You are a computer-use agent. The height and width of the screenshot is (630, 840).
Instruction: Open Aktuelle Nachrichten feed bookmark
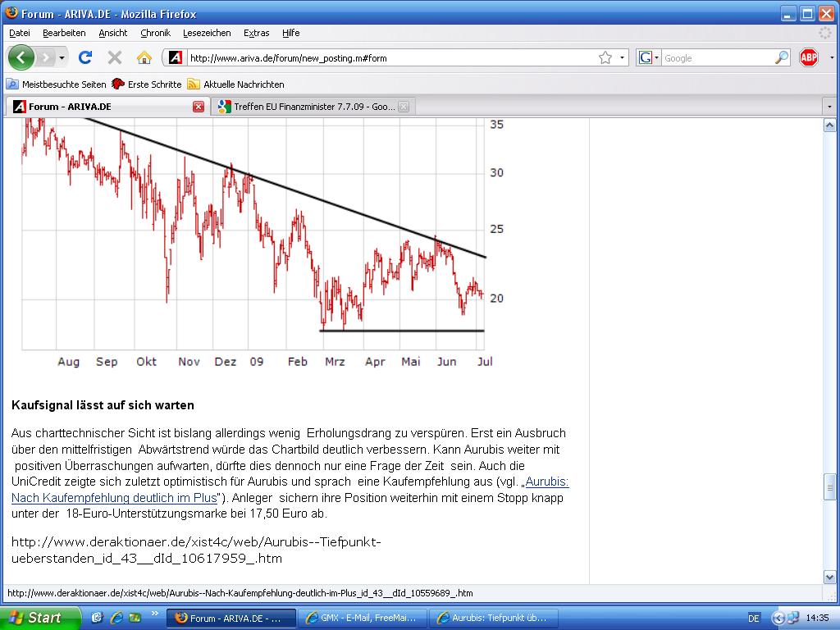pos(236,84)
